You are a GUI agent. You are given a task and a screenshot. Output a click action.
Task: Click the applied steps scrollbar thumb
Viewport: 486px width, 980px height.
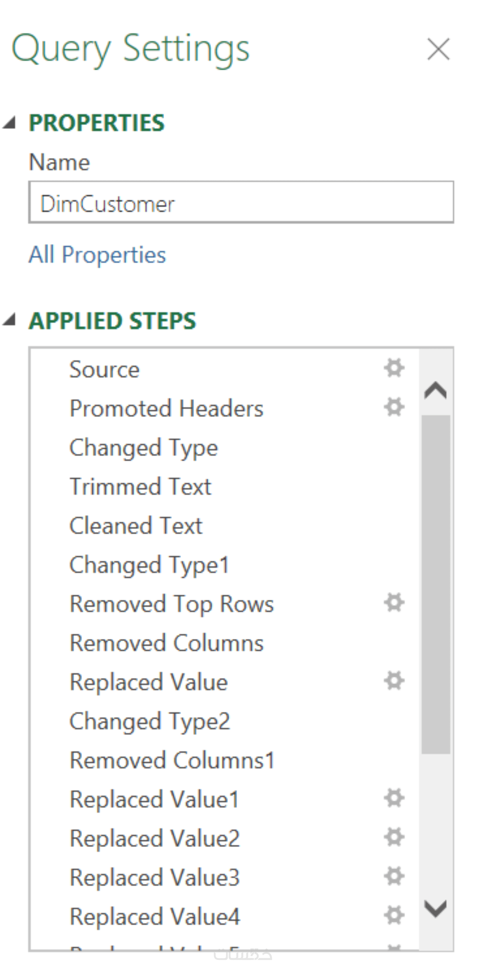click(436, 584)
